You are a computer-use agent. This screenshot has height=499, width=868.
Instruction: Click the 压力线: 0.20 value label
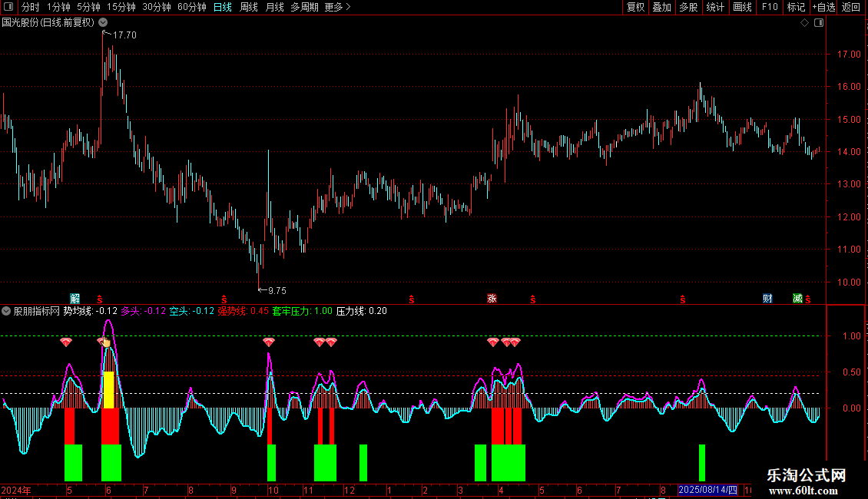[362, 311]
